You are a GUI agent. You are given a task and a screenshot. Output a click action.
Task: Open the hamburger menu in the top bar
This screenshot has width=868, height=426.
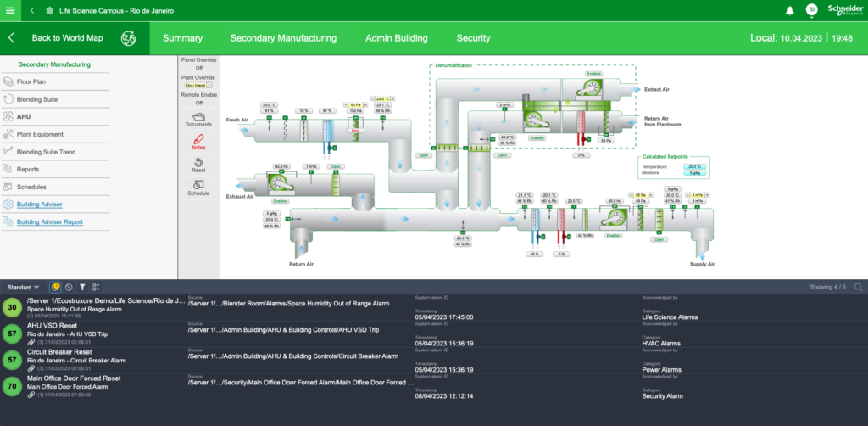coord(10,10)
